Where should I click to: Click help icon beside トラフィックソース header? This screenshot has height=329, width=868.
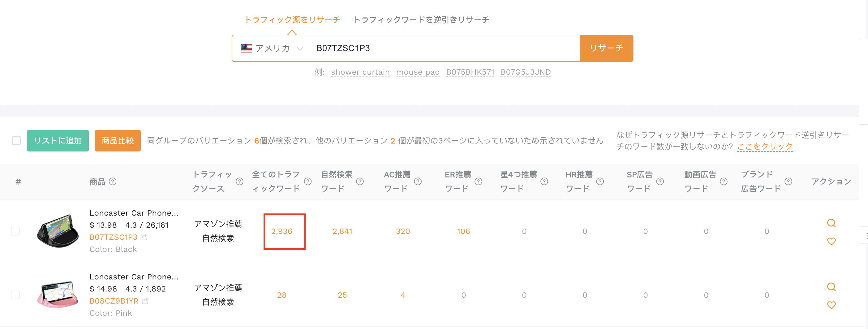tap(239, 182)
